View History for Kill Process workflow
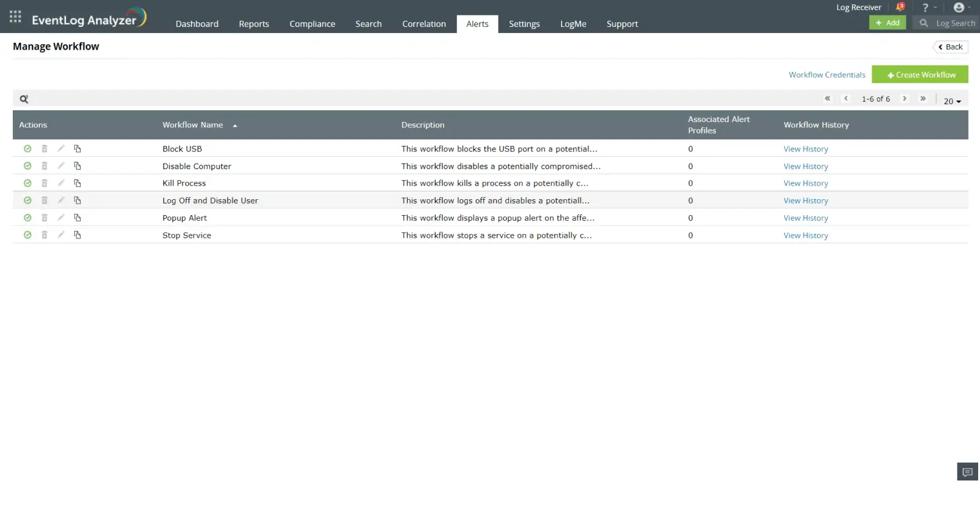Screen dimensions: 980x505 (x=805, y=183)
